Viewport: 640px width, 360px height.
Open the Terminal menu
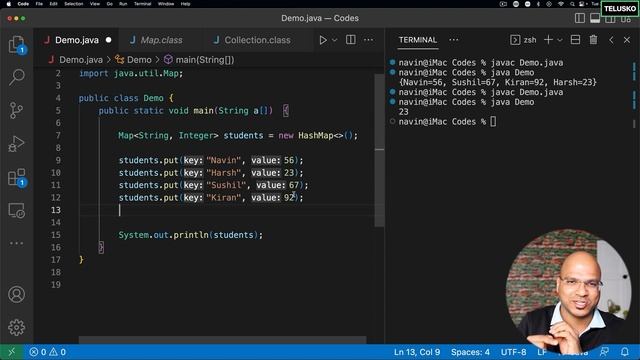(142, 4)
